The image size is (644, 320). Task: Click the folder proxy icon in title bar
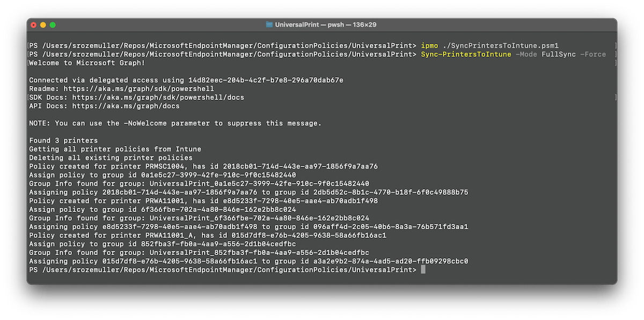pyautogui.click(x=269, y=25)
